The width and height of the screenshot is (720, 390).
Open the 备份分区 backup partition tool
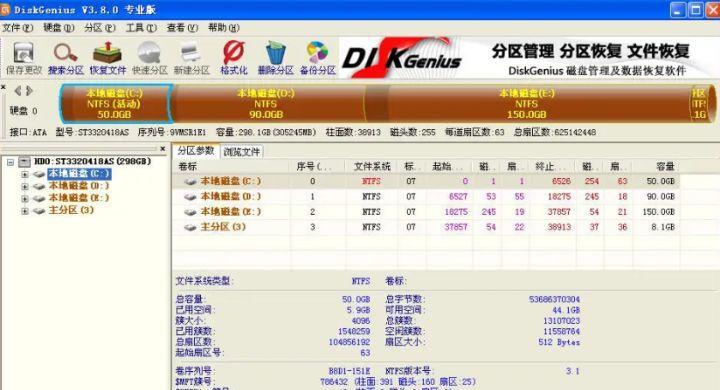317,58
